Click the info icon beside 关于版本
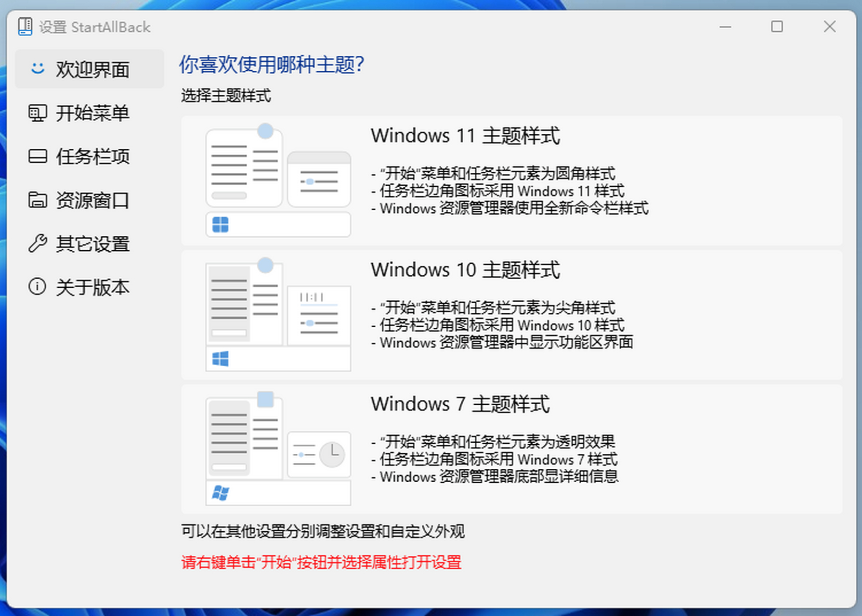 pyautogui.click(x=38, y=287)
